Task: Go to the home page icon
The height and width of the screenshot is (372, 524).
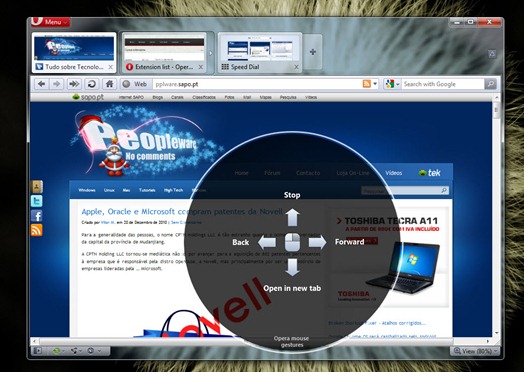Action: pos(109,84)
